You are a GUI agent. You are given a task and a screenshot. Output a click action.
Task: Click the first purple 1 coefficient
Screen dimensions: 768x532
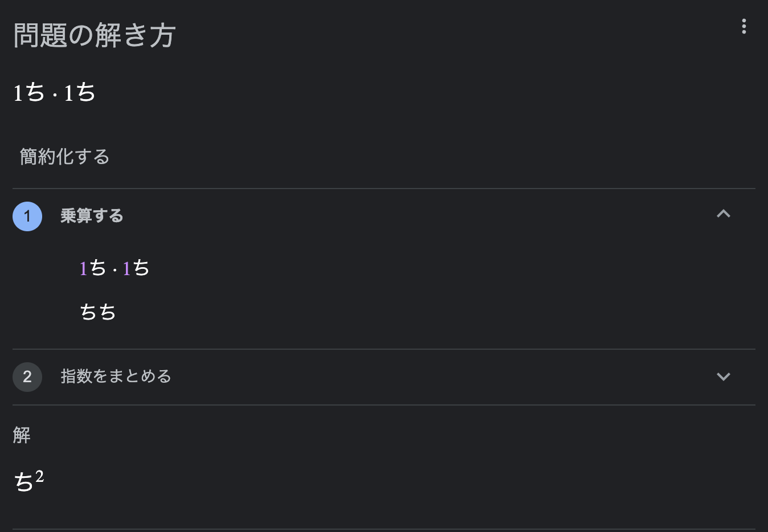coord(83,268)
